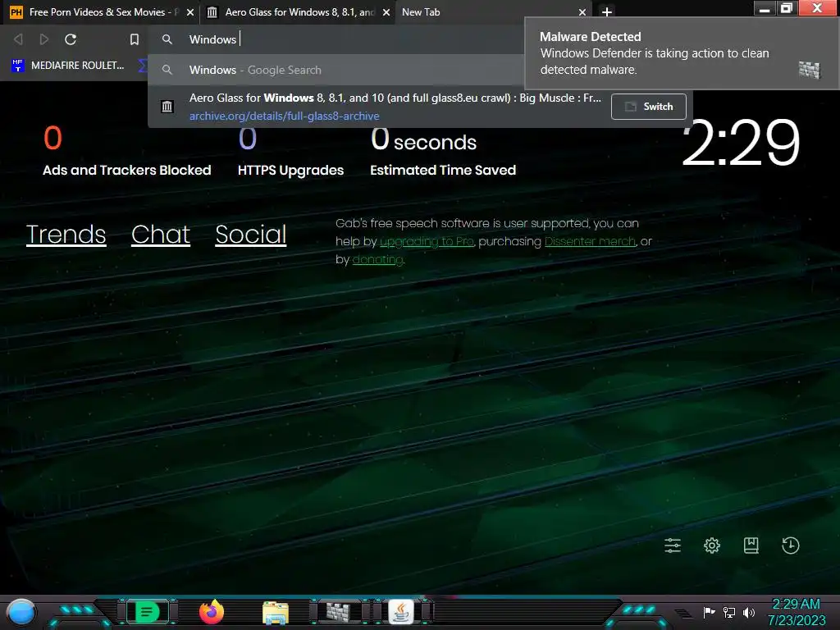The image size is (840, 630).
Task: Open the Java app on taskbar
Action: [401, 612]
